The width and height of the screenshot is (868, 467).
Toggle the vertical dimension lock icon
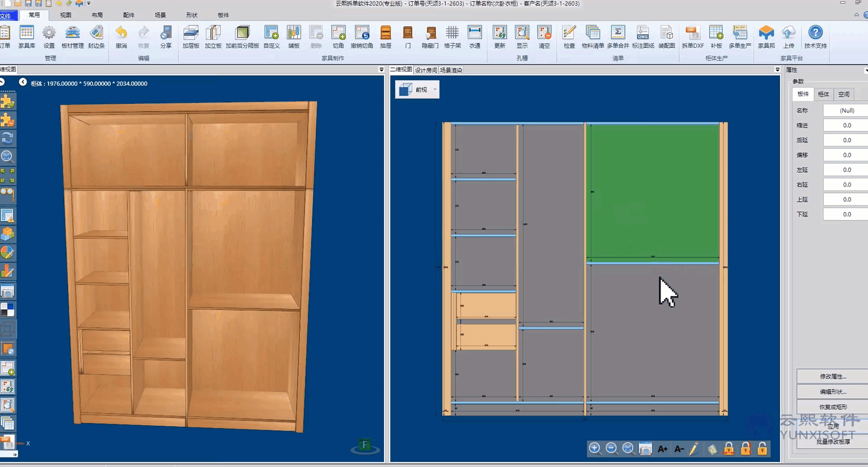coord(745,448)
